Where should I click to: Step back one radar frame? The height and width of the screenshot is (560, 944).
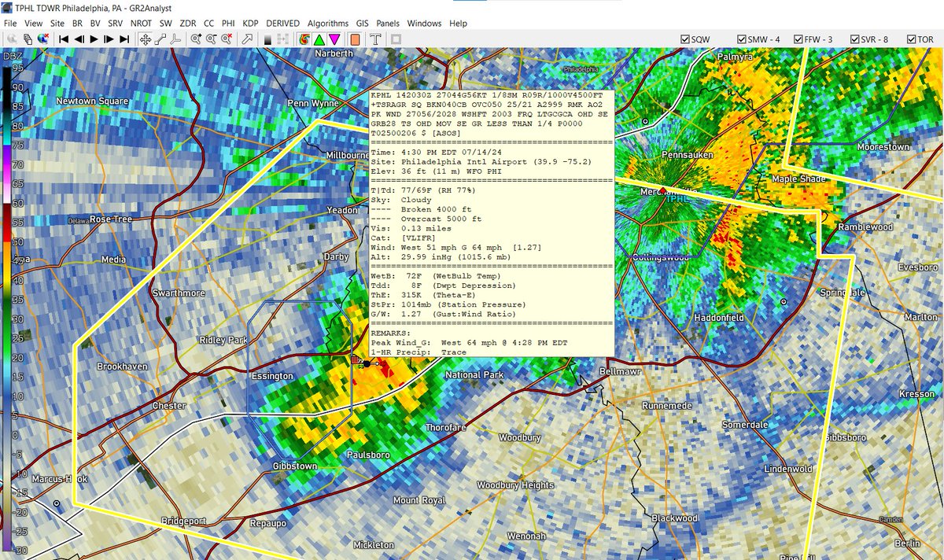79,39
